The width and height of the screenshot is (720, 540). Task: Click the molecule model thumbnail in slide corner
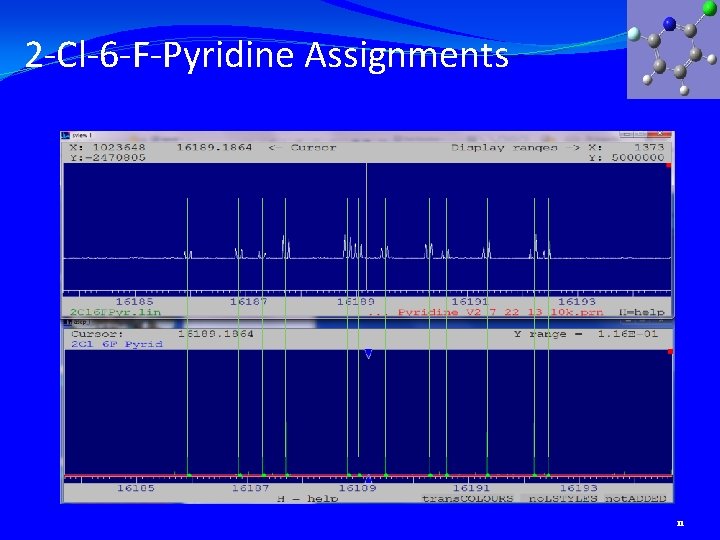coord(673,49)
